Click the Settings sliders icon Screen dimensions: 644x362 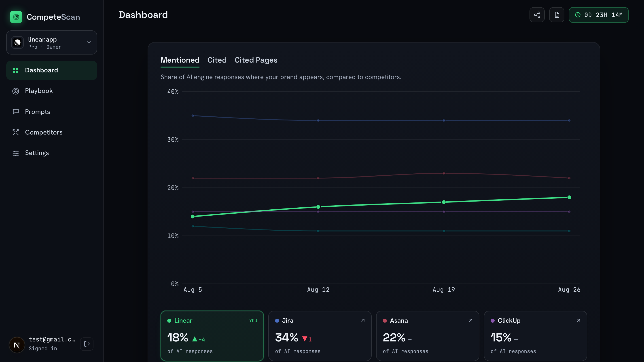click(x=16, y=153)
